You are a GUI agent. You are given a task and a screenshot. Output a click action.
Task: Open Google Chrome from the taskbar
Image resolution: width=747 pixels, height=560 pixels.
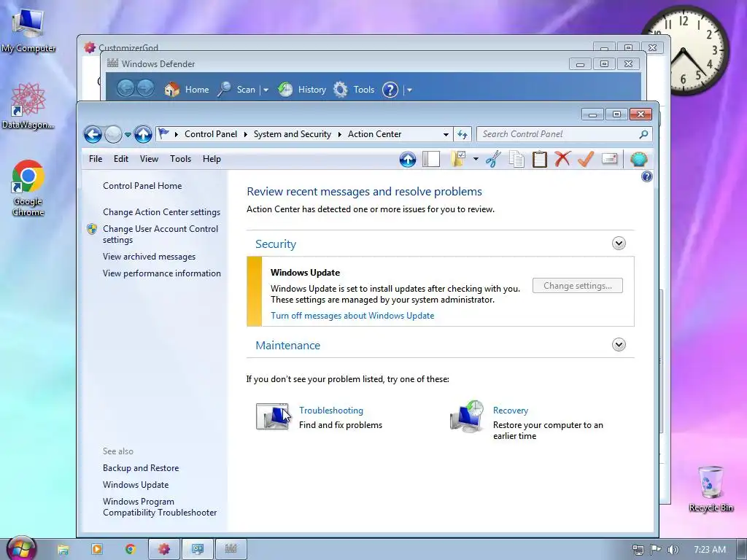(x=130, y=549)
